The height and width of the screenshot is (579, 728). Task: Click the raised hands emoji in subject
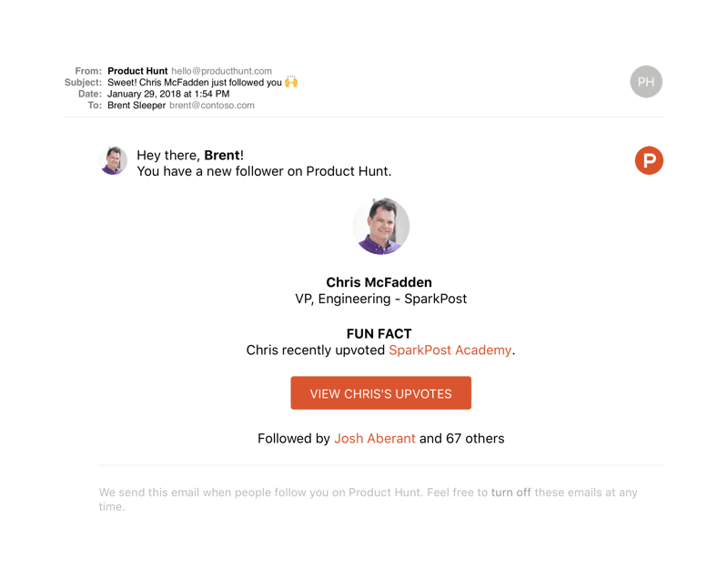tap(291, 82)
